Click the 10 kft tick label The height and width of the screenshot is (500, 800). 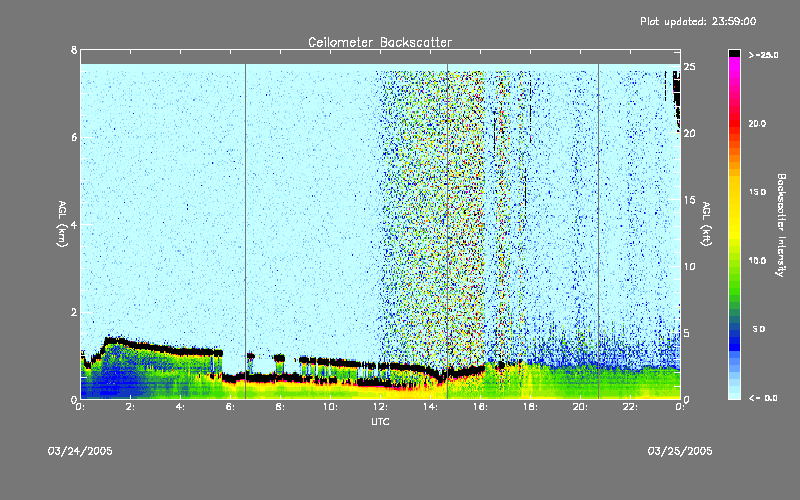pos(689,266)
